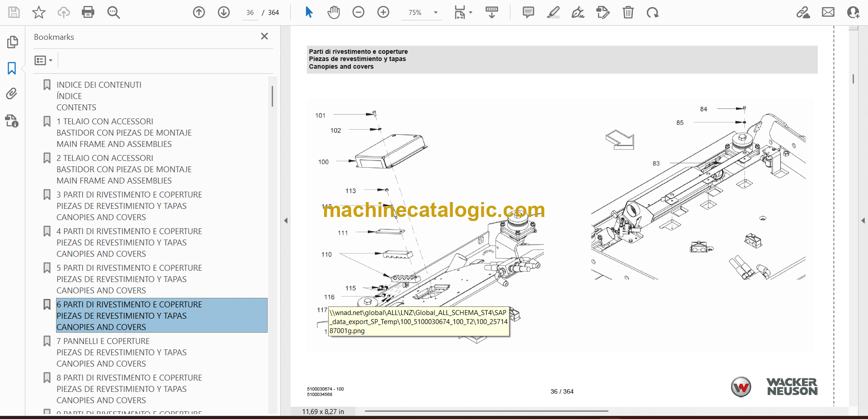This screenshot has width=868, height=419.
Task: Add the file to starred favorites
Action: click(39, 12)
